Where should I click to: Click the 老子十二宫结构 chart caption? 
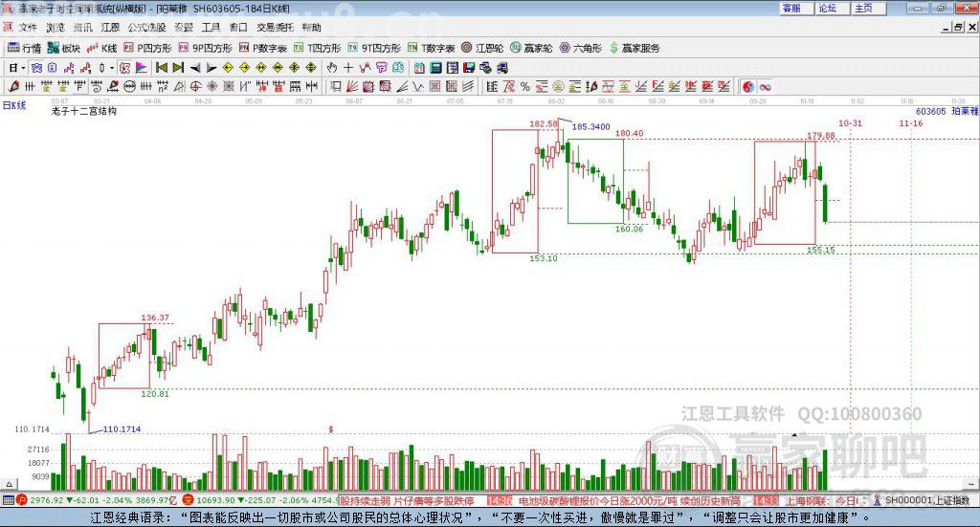click(x=84, y=111)
